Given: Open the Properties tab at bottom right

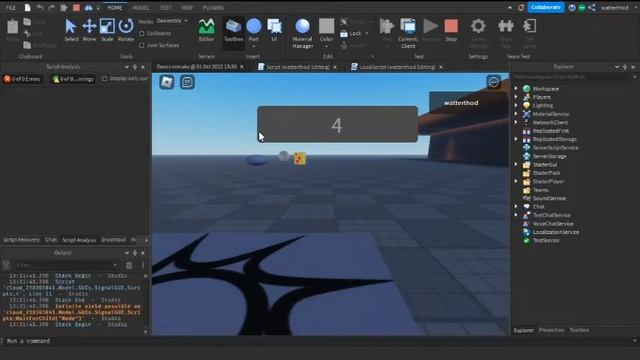Looking at the screenshot, I should [551, 330].
